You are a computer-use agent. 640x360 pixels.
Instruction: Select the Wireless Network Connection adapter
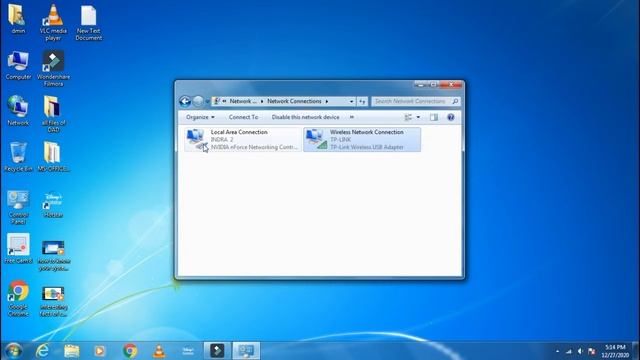tap(362, 140)
